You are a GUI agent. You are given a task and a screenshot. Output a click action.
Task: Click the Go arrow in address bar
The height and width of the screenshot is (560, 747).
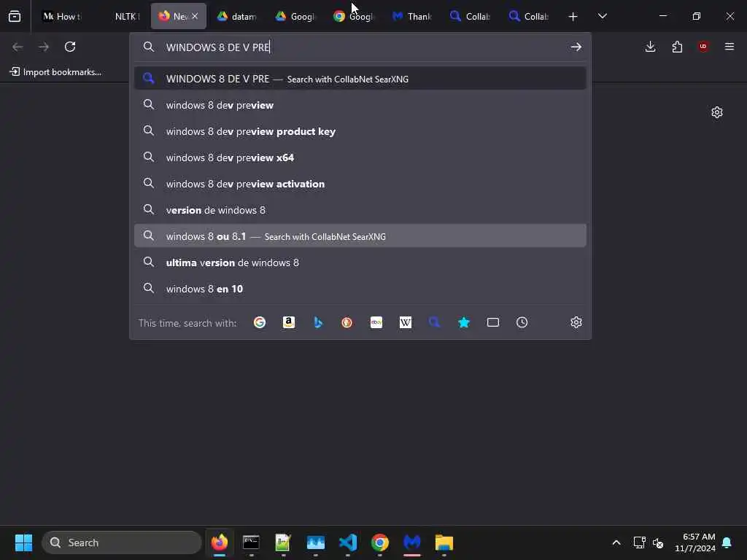click(x=576, y=47)
